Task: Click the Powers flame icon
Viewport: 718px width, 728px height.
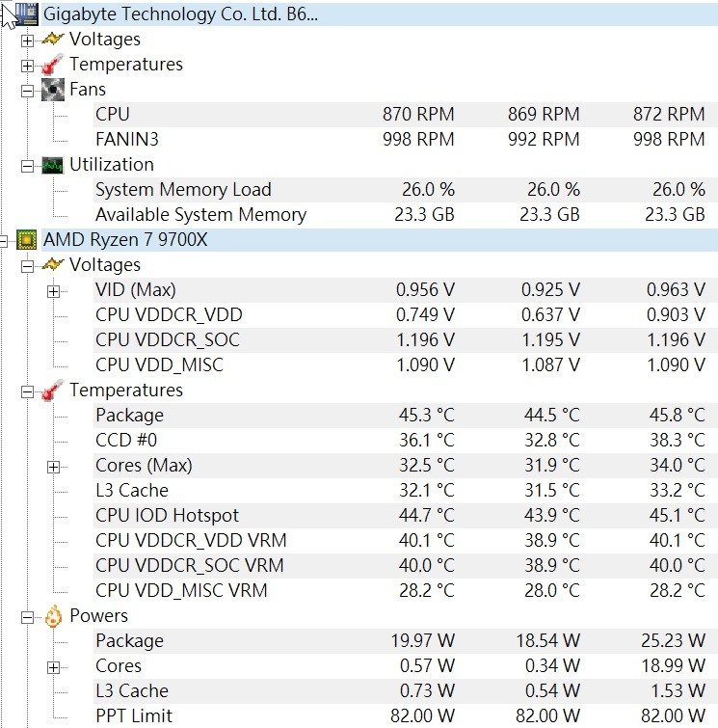Action: click(x=53, y=616)
